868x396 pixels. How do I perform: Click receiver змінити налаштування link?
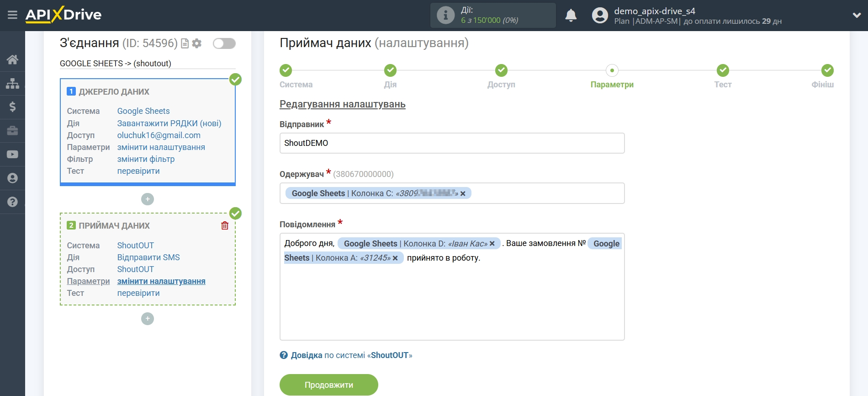[x=161, y=281]
